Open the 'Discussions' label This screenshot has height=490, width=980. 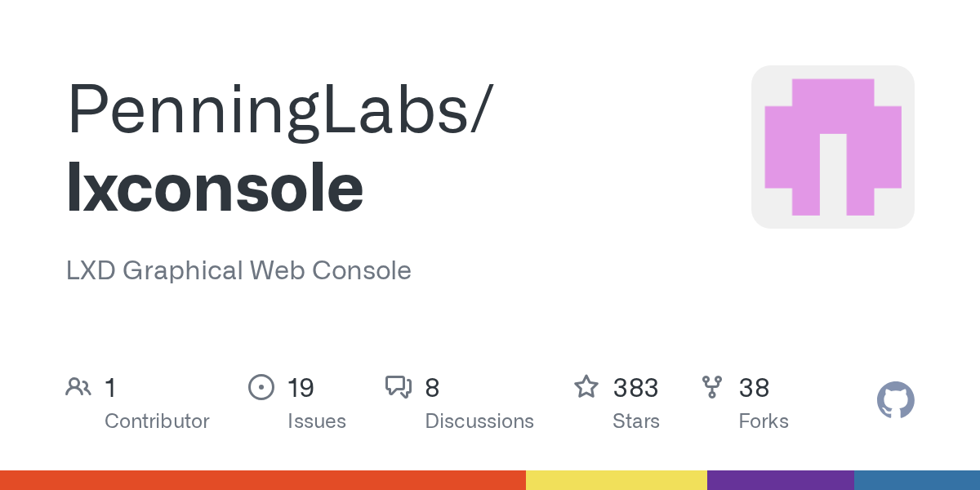click(x=479, y=421)
